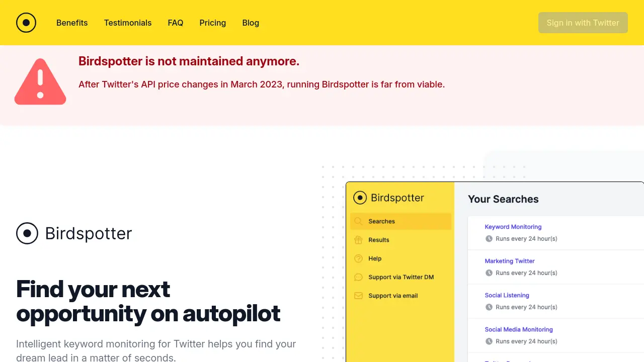
Task: Click the intelligent keyword monitoring description paragraph
Action: coord(156,350)
